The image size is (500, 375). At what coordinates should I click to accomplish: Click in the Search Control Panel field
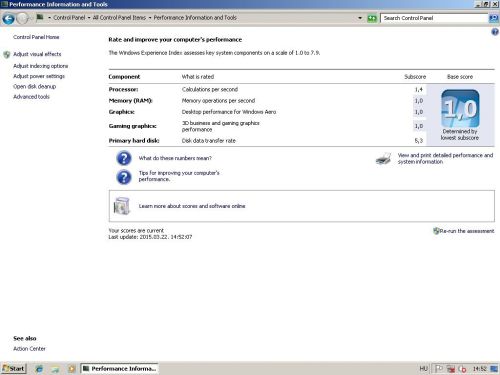point(435,18)
